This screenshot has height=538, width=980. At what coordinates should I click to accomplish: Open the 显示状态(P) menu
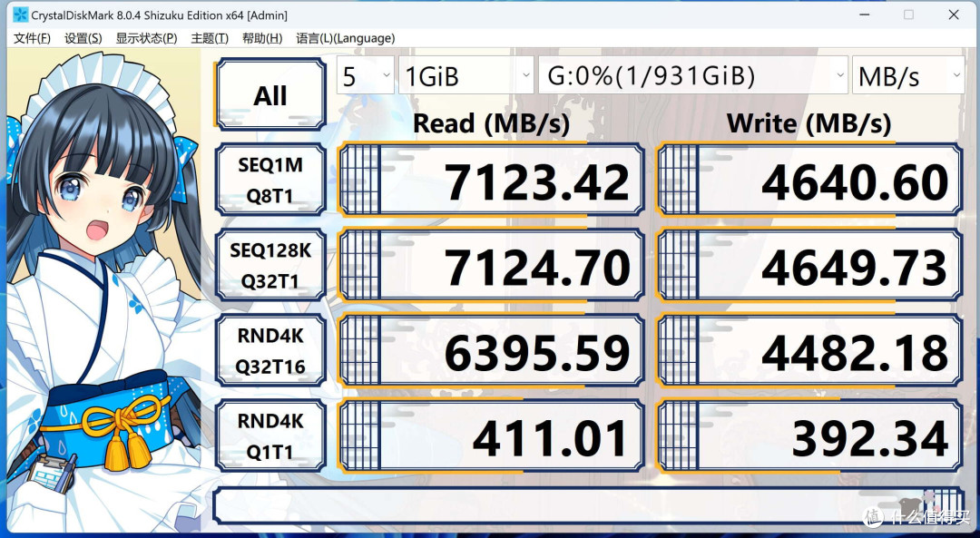coord(146,38)
